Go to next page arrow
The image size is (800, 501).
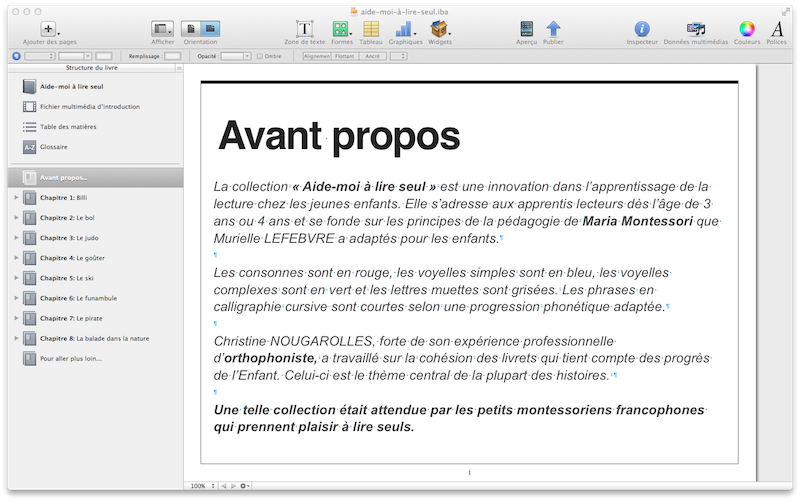(233, 486)
